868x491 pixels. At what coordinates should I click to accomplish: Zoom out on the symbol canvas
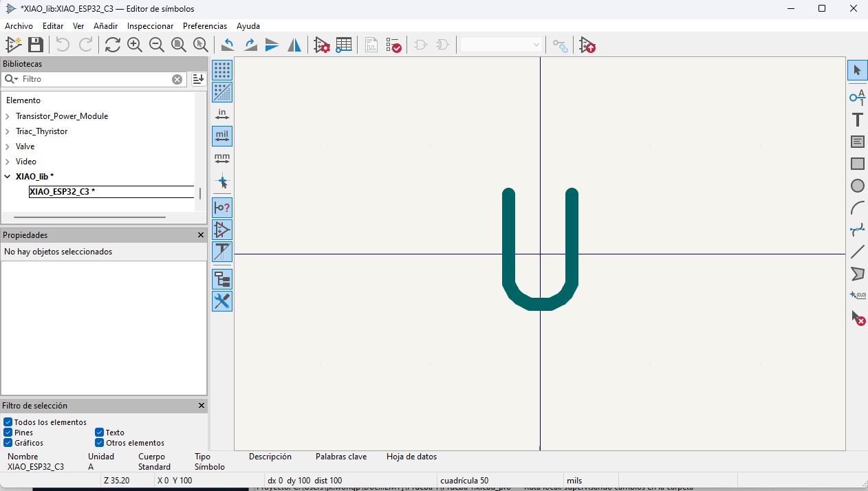(x=157, y=45)
